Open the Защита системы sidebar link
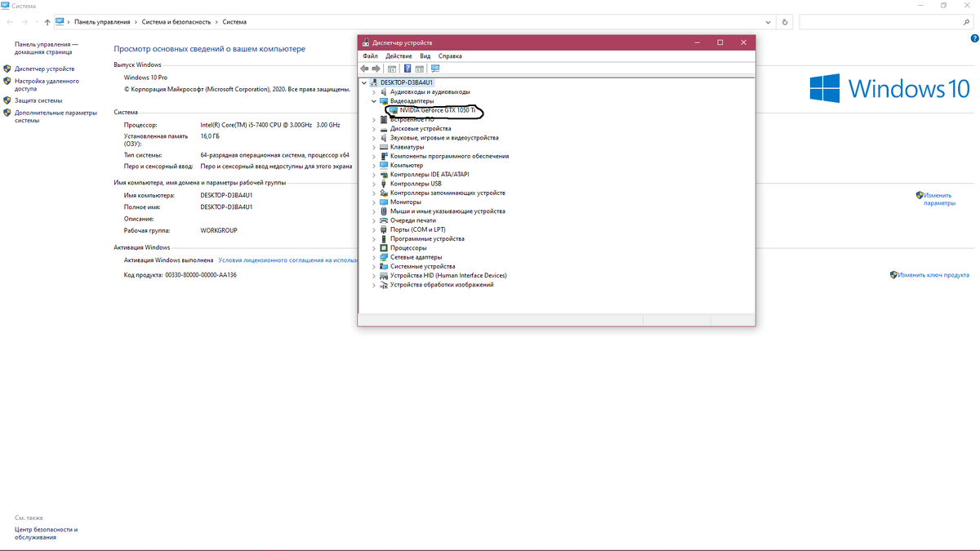This screenshot has width=980, height=551. pos(38,100)
